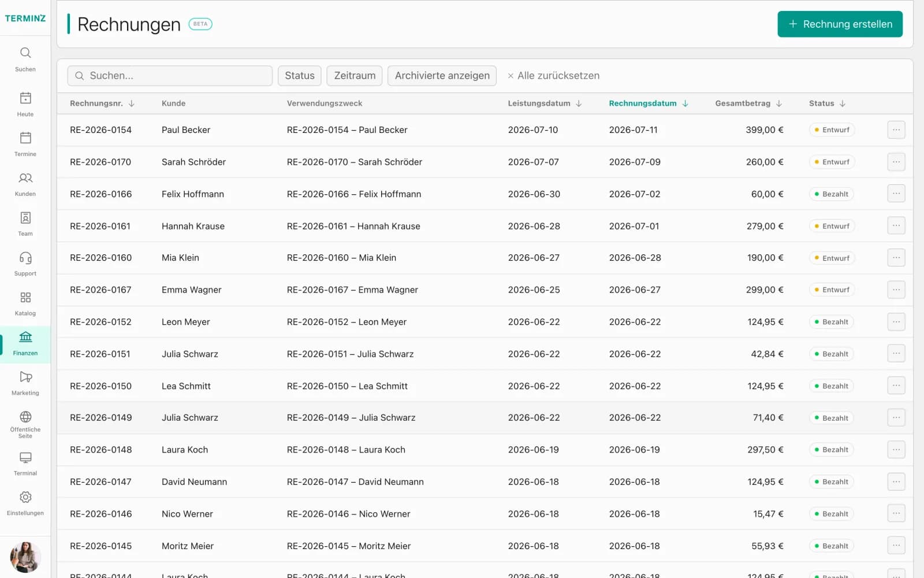Image resolution: width=924 pixels, height=578 pixels.
Task: Open Support from the sidebar
Action: [25, 264]
